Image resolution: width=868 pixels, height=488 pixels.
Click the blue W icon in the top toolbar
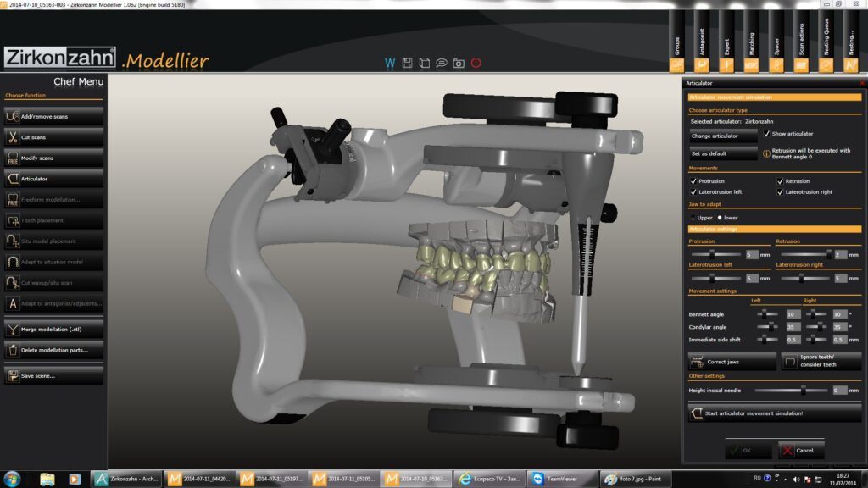pyautogui.click(x=390, y=63)
